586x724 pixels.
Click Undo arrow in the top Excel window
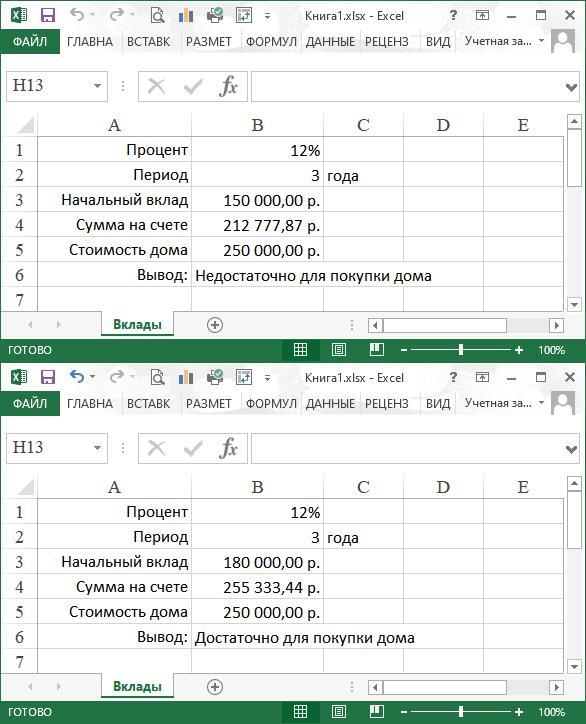pyautogui.click(x=77, y=15)
